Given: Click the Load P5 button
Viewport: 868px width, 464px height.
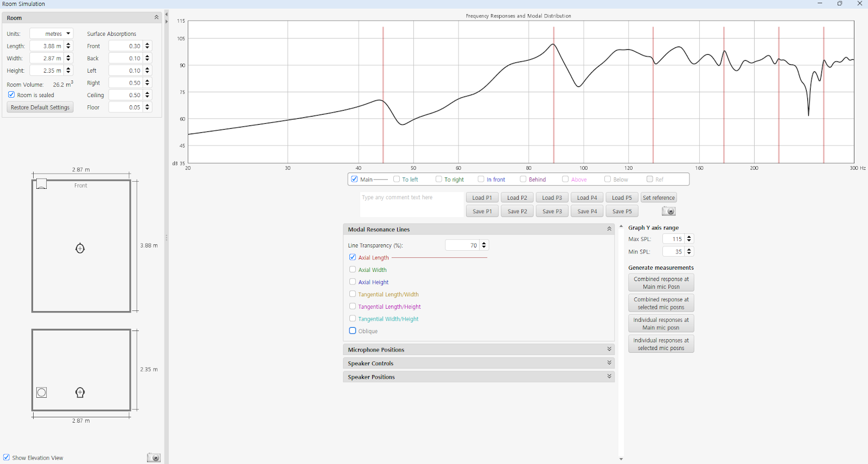Looking at the screenshot, I should [x=622, y=198].
